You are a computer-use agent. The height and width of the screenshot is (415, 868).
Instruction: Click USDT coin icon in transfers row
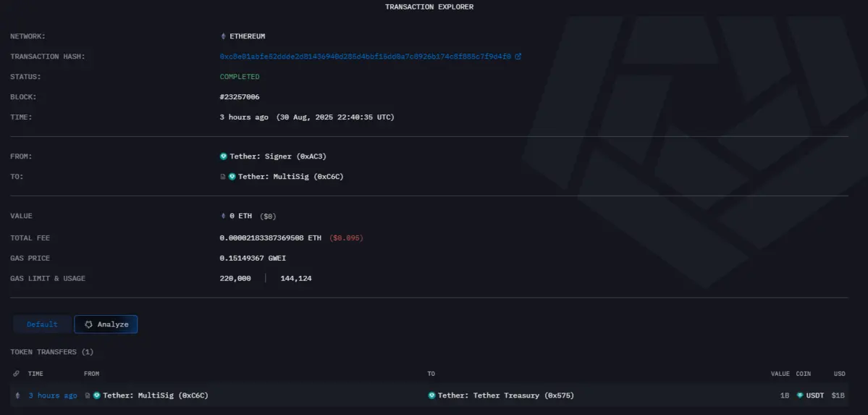[x=800, y=395]
